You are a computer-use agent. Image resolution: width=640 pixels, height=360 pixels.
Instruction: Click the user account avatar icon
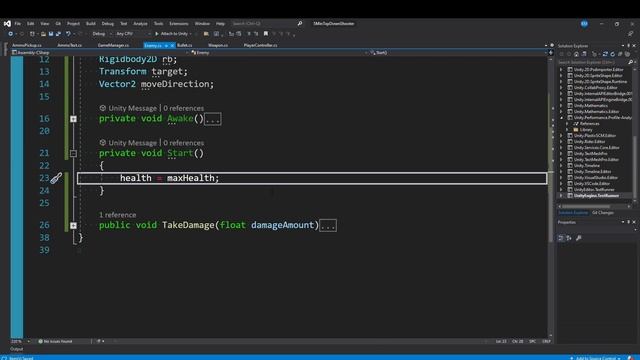(584, 24)
